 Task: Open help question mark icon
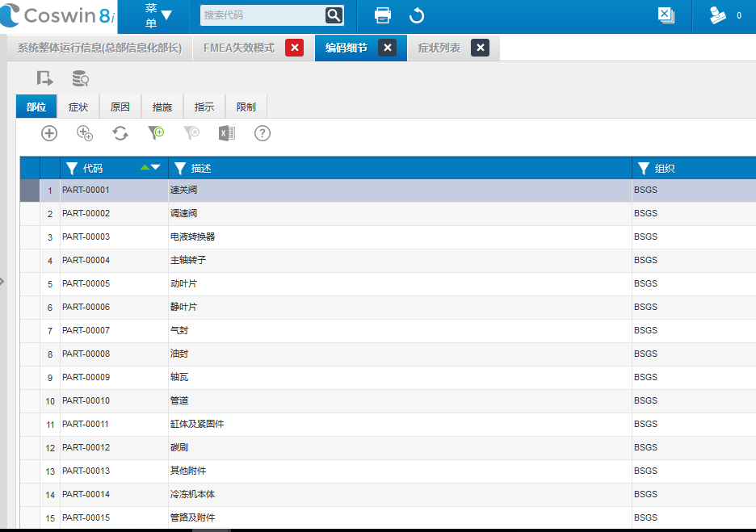[x=262, y=133]
